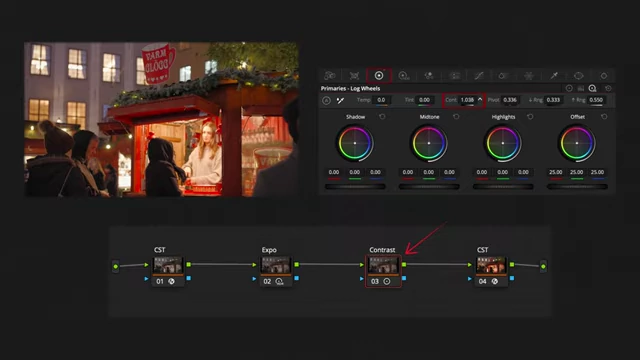Open the RGB Mixer palette
640x360 pixels.
429,76
